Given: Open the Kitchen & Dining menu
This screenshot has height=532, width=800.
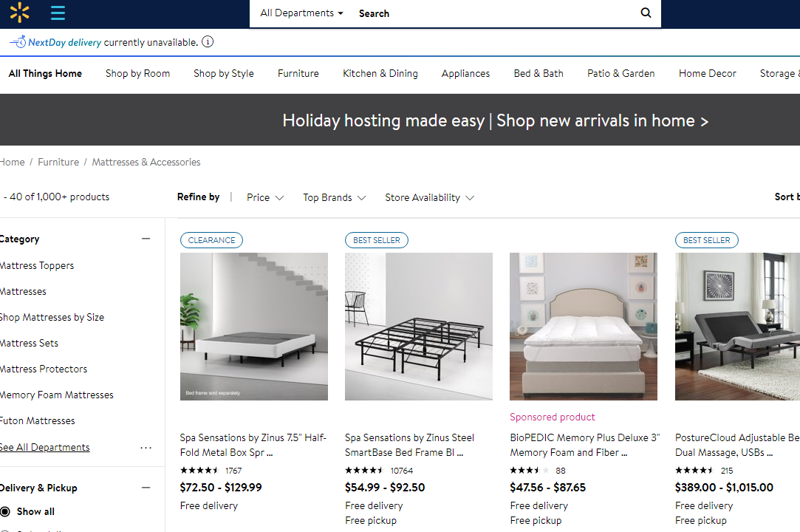Looking at the screenshot, I should 380,73.
